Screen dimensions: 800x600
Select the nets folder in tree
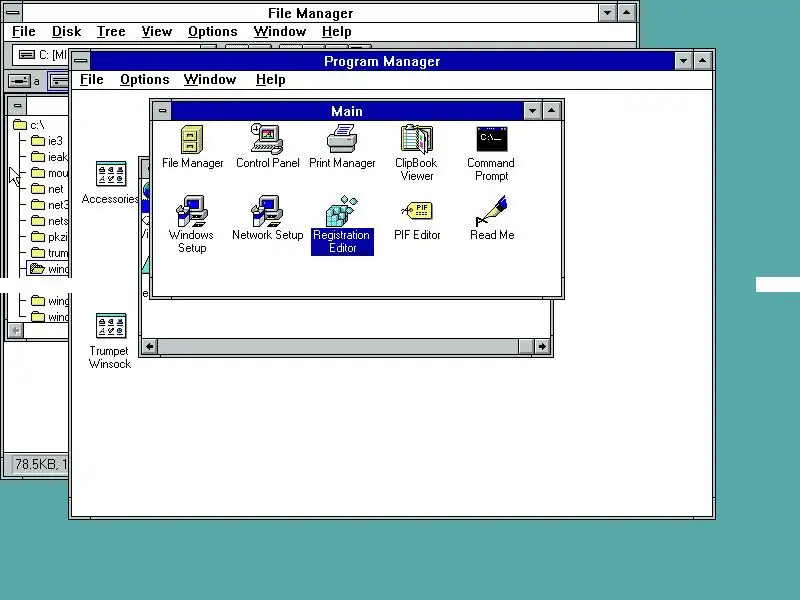(x=49, y=221)
